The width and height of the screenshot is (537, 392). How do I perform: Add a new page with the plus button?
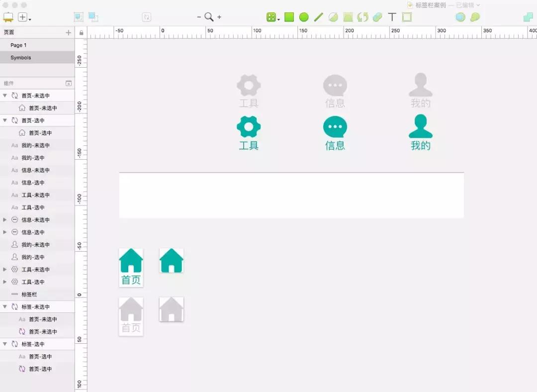pos(68,32)
